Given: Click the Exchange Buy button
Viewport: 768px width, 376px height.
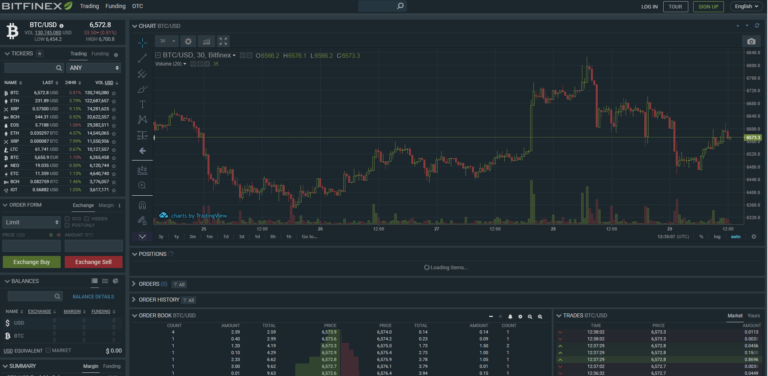Looking at the screenshot, I should pos(31,262).
